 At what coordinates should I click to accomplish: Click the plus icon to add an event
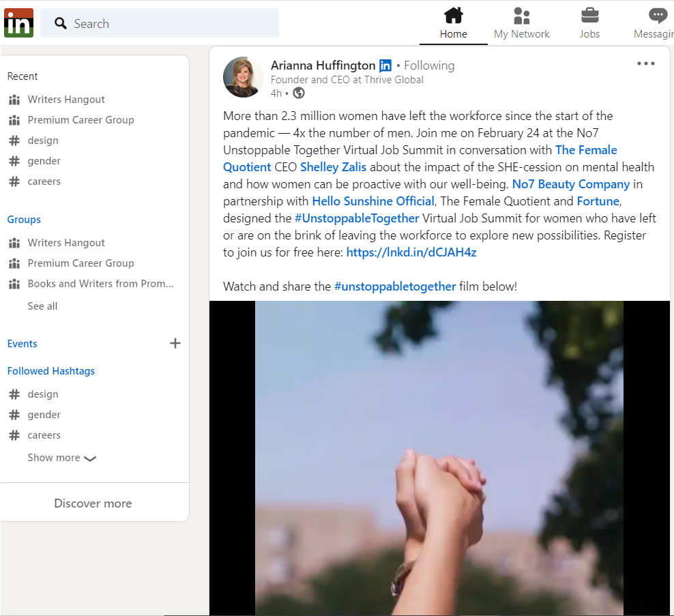tap(175, 343)
